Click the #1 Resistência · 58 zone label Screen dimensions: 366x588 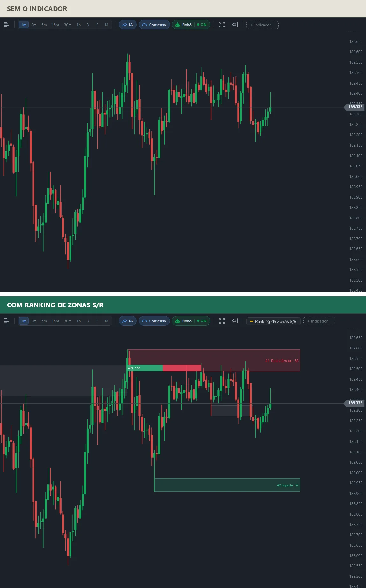(282, 361)
